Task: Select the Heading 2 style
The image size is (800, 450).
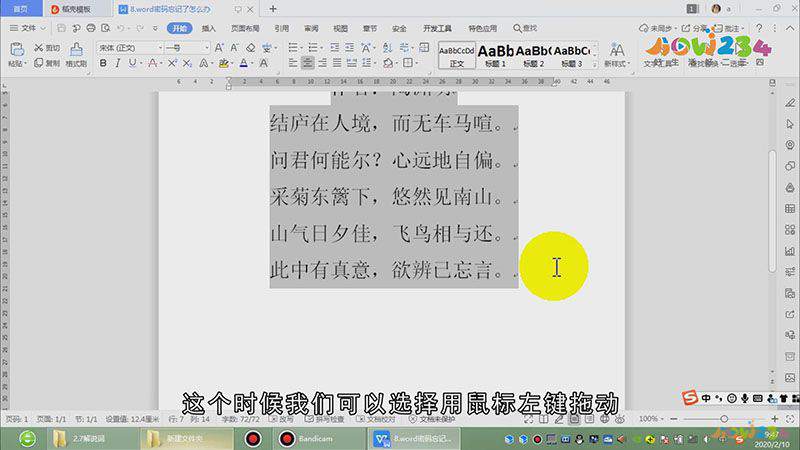Action: point(534,55)
